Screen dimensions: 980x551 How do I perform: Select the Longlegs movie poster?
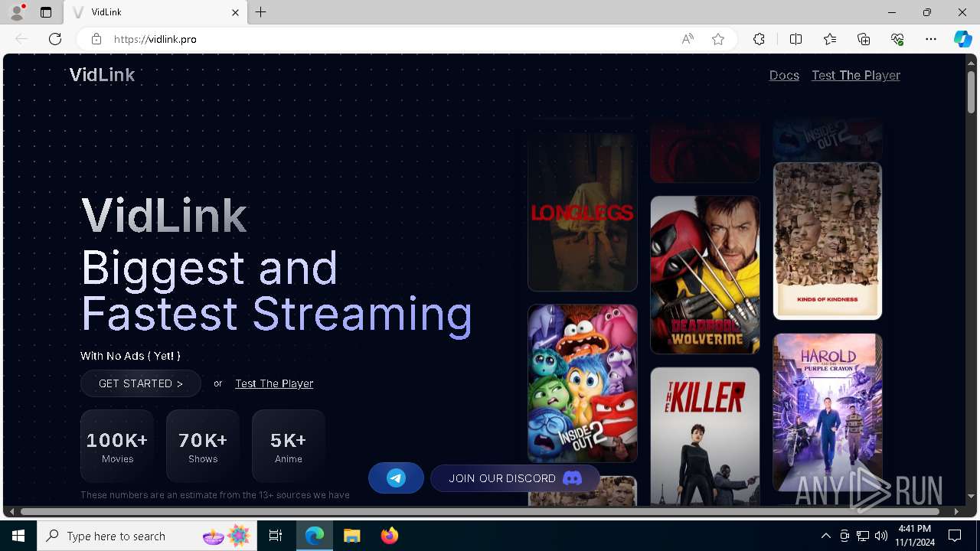583,212
